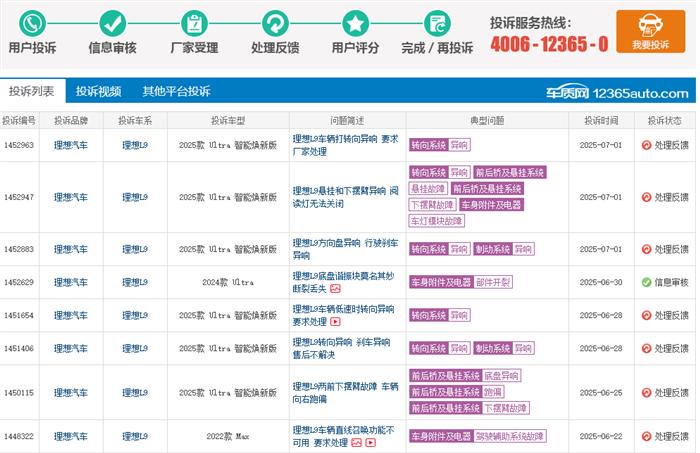700x453 pixels.
Task: Click the status icon for complaint 1452947
Action: coord(646,197)
